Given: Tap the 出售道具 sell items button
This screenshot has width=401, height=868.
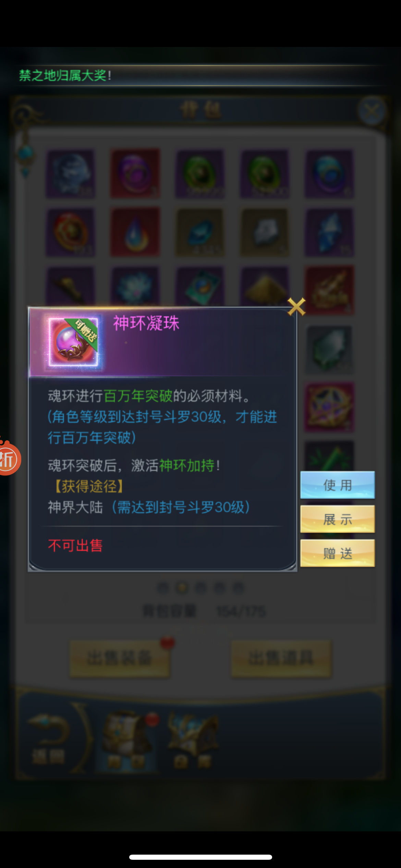Looking at the screenshot, I should (x=281, y=658).
